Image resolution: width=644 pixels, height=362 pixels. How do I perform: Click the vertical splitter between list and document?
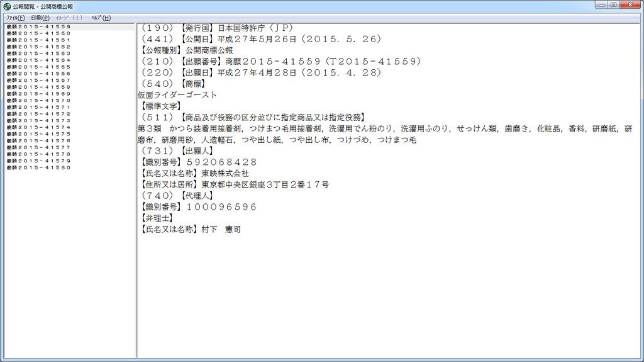[x=136, y=189]
